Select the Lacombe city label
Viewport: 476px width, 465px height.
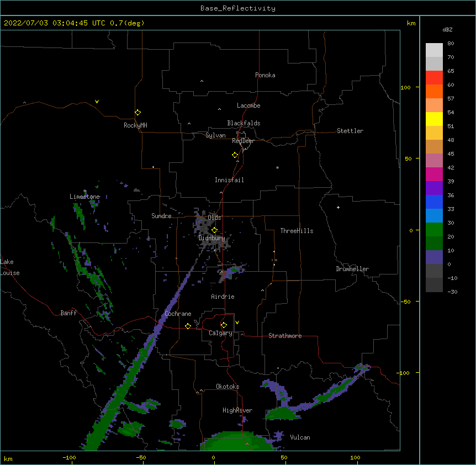pos(248,105)
